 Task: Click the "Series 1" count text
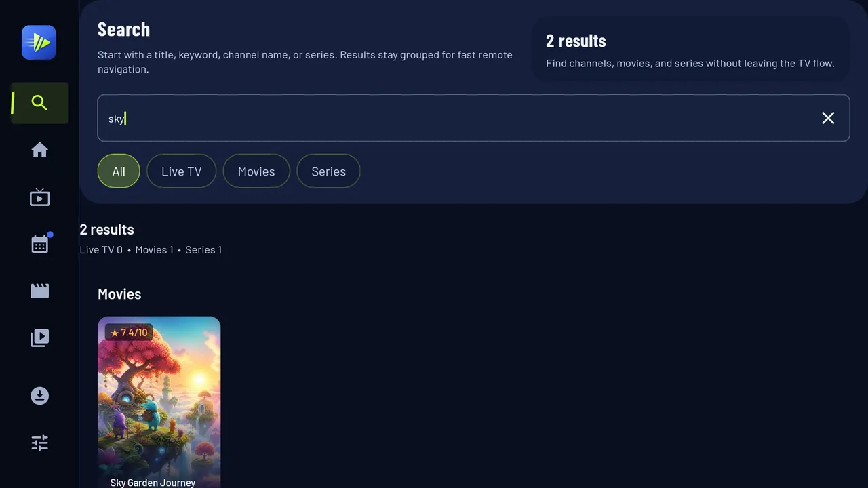(203, 250)
